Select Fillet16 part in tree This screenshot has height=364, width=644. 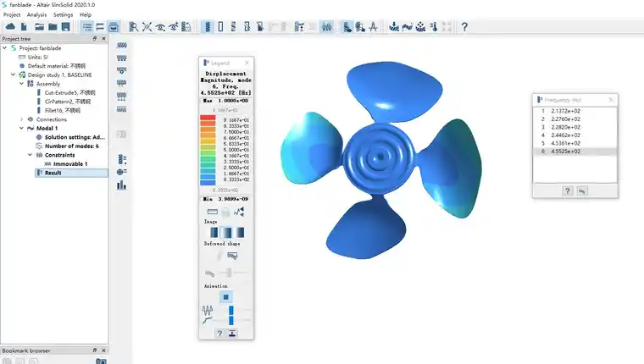63,110
